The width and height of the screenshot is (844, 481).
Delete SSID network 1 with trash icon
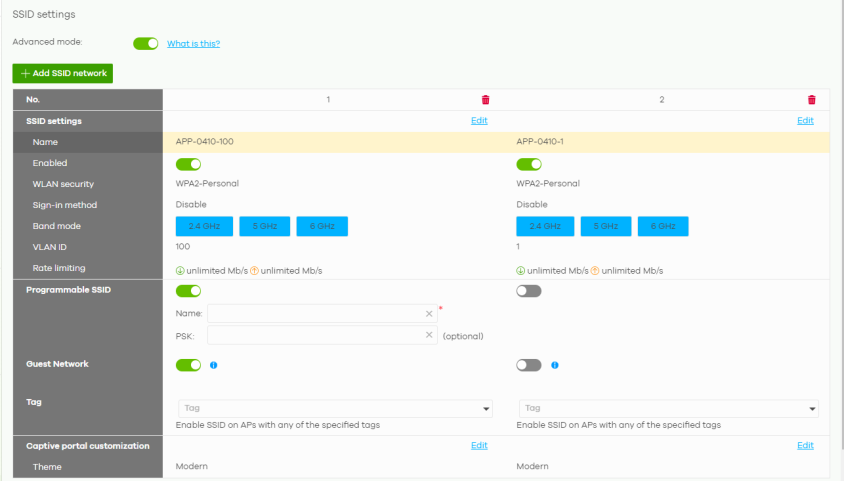pyautogui.click(x=485, y=100)
